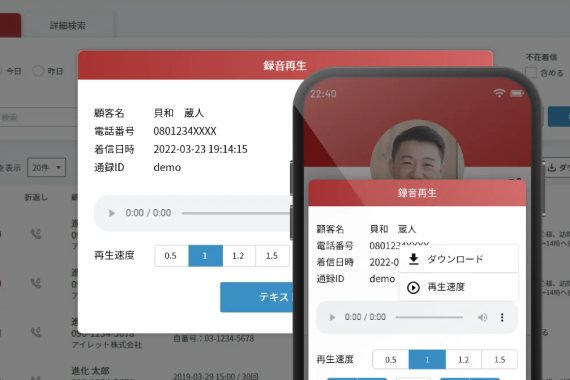Click the playback speed circle icon

pyautogui.click(x=413, y=288)
